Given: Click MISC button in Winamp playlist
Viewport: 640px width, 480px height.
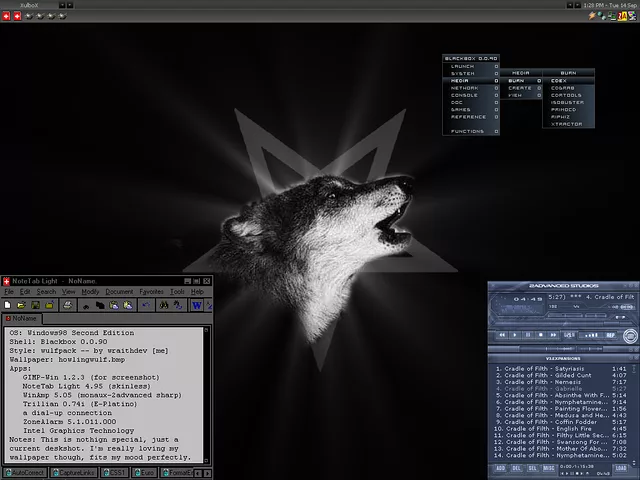Looking at the screenshot, I should click(549, 469).
